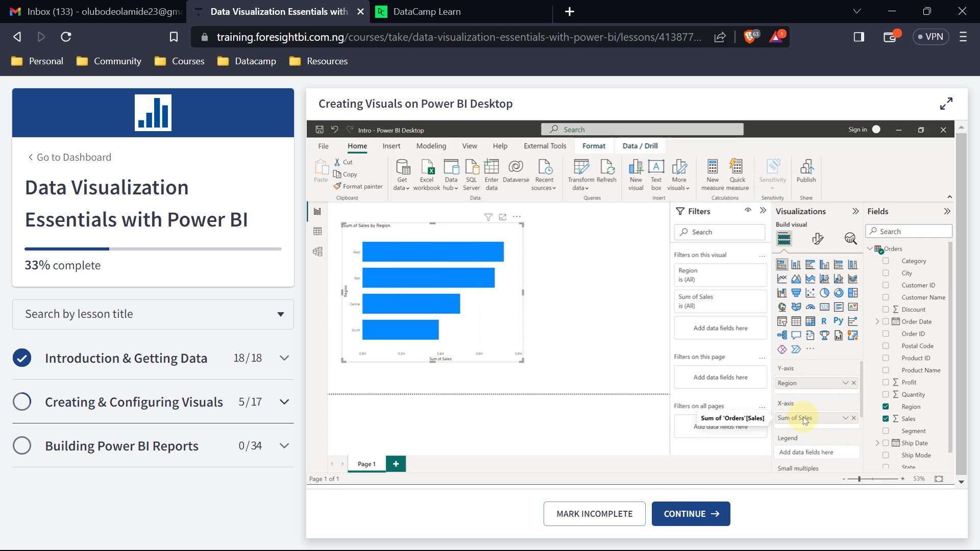Insert a Text box from the ribbon

(656, 171)
